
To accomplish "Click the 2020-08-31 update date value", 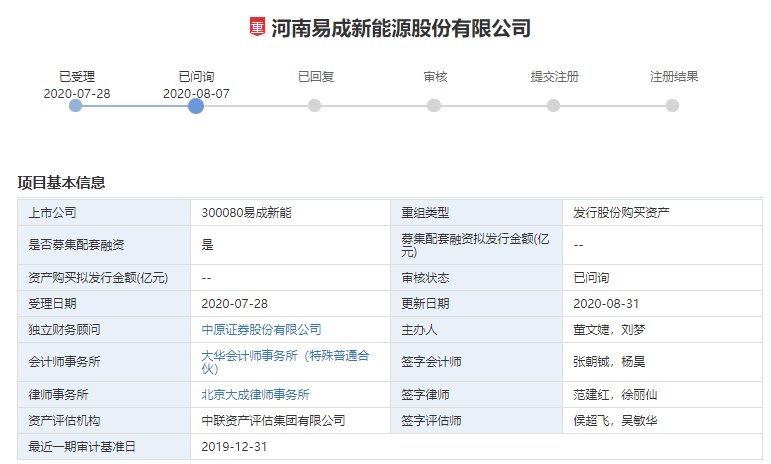I will [607, 303].
